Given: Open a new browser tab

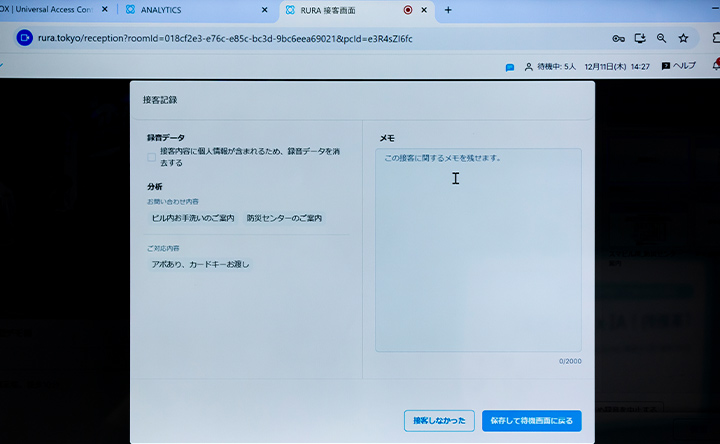Looking at the screenshot, I should [448, 10].
